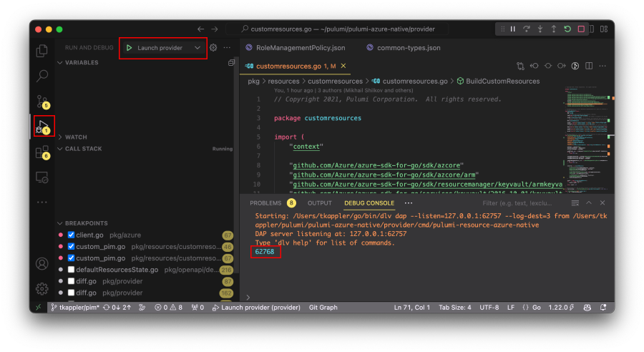Screen dimensions: 644x352
Task: Disable the custom_pim.go breakpoint at line 46
Action: [x=71, y=246]
